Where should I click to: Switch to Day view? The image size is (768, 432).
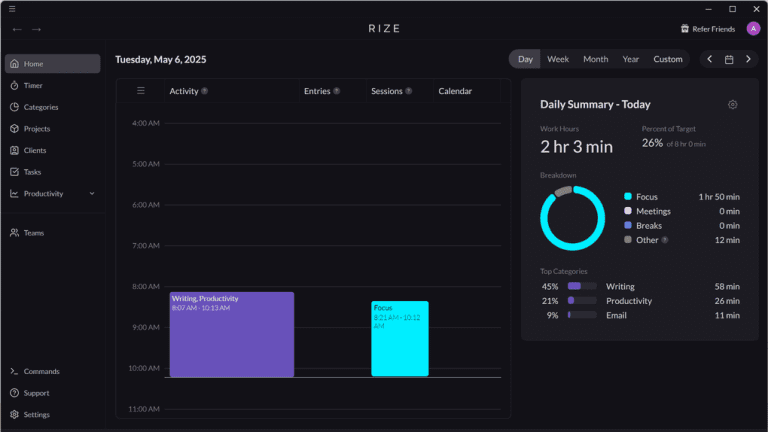[x=525, y=59]
